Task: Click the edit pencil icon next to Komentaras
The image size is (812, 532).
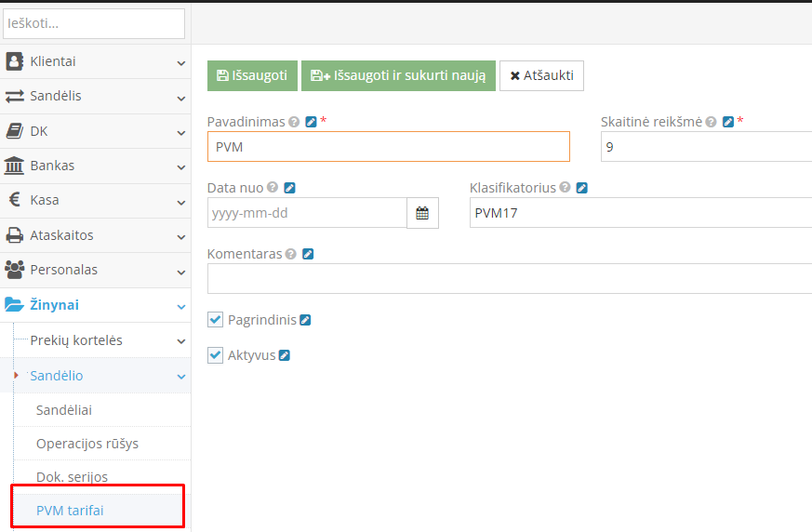Action: click(x=308, y=254)
